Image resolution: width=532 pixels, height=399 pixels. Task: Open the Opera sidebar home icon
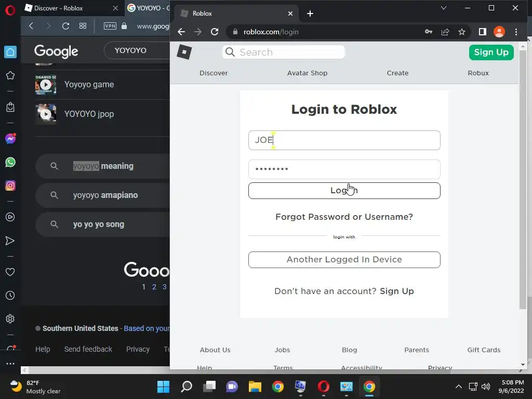10,52
